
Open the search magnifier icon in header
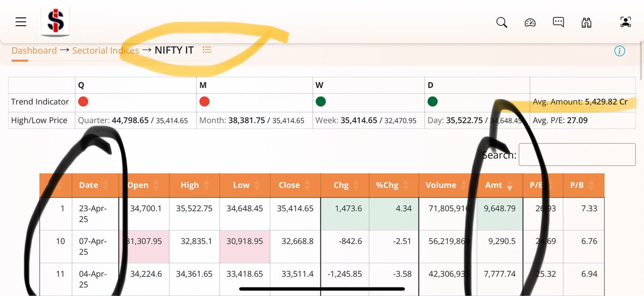[x=502, y=22]
